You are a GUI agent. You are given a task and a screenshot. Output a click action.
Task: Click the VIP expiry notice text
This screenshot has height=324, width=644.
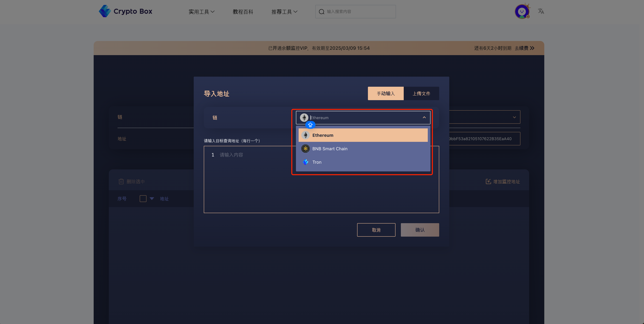point(319,48)
